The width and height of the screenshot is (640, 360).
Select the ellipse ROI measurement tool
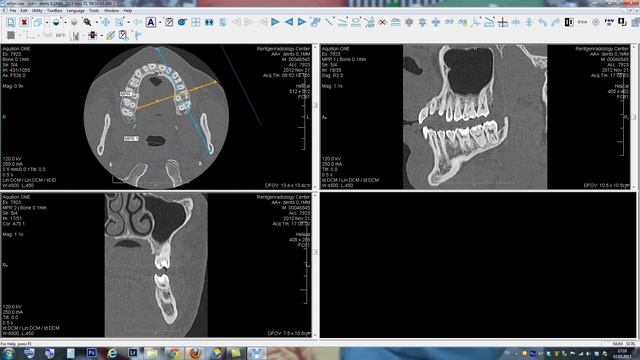tap(356, 22)
